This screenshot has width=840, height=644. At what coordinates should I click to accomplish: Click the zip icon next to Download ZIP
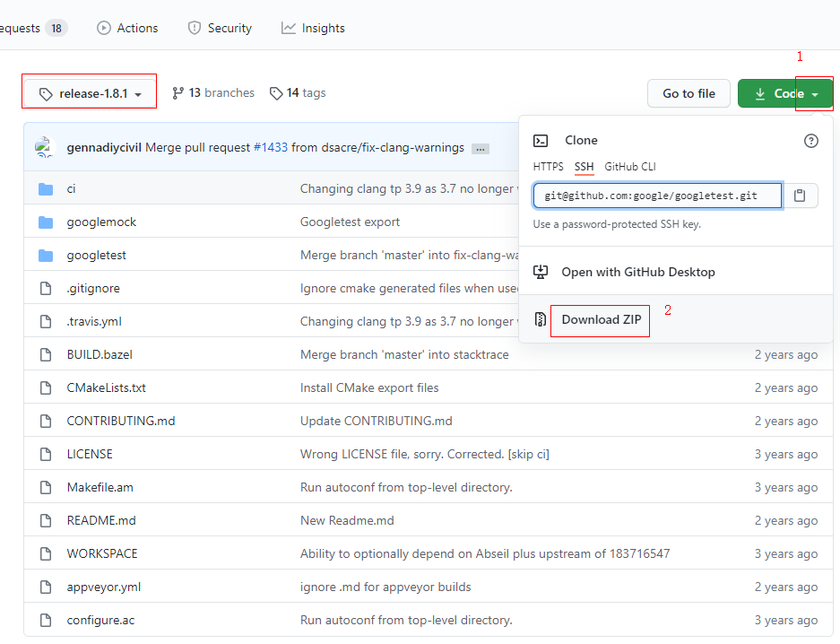pyautogui.click(x=541, y=319)
